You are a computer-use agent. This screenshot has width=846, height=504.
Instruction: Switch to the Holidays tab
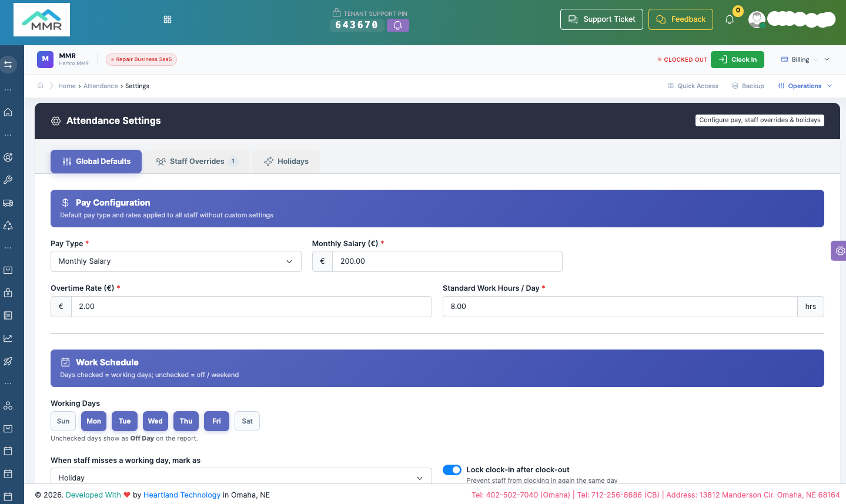point(286,162)
